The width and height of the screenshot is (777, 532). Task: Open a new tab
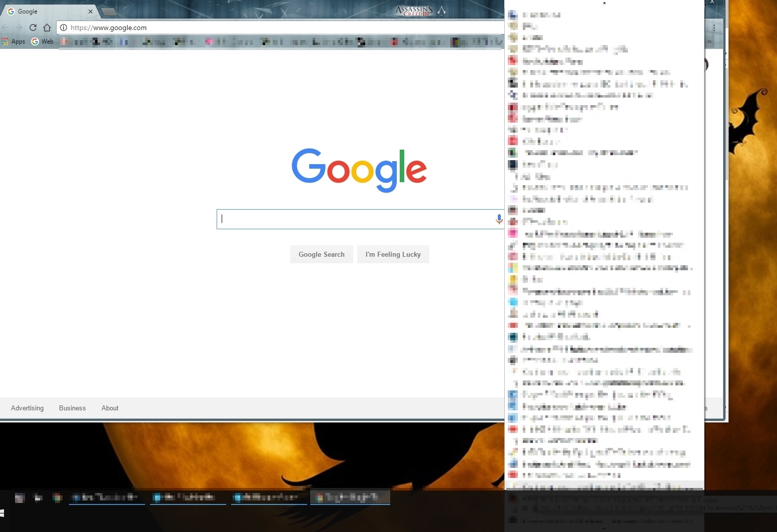[x=109, y=12]
